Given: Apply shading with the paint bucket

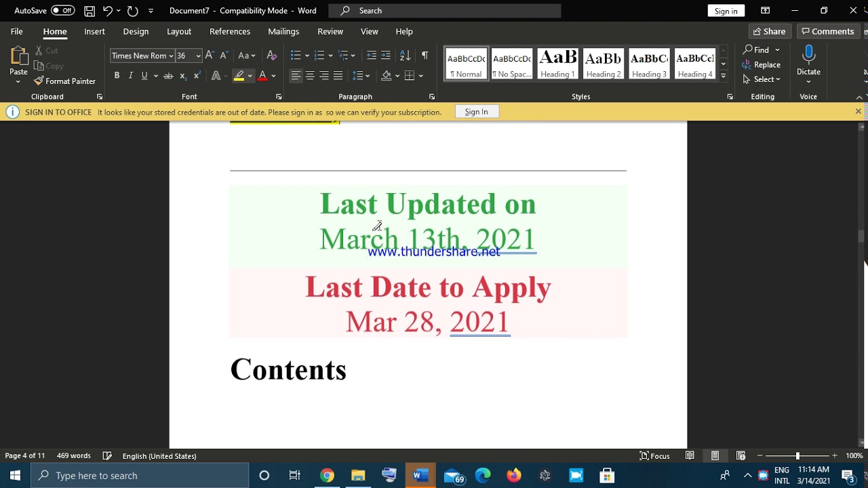Looking at the screenshot, I should coord(386,76).
